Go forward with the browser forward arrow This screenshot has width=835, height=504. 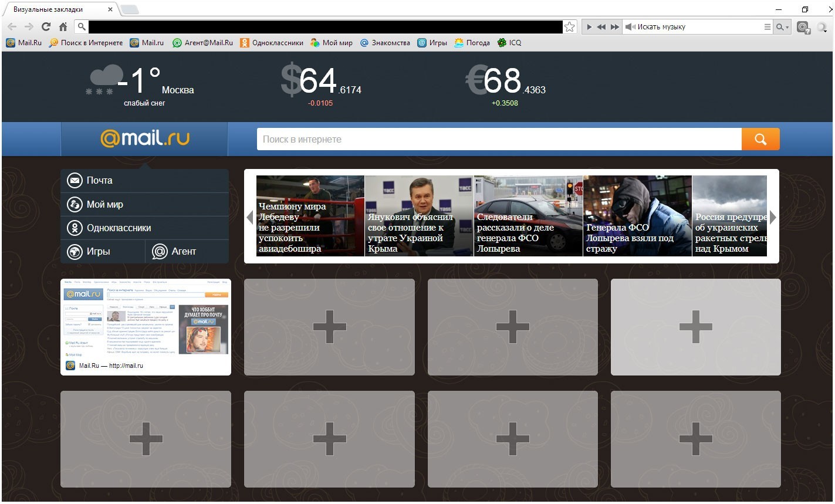[x=29, y=27]
